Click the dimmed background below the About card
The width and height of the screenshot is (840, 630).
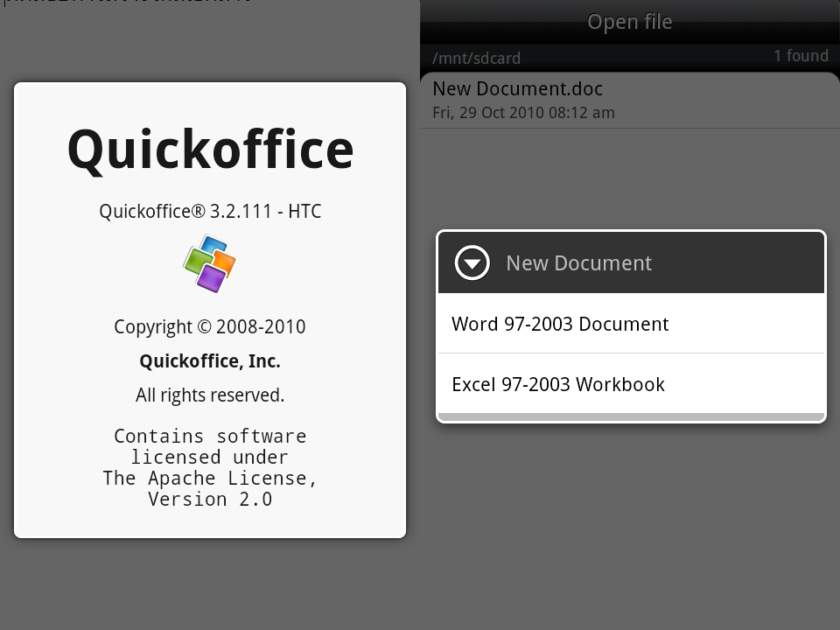[210, 584]
